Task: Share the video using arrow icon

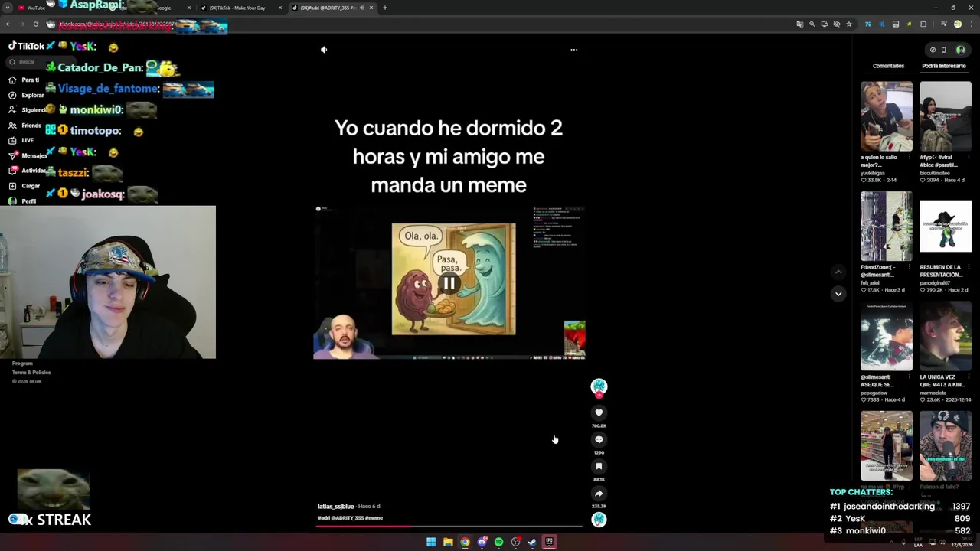Action: 599,494
